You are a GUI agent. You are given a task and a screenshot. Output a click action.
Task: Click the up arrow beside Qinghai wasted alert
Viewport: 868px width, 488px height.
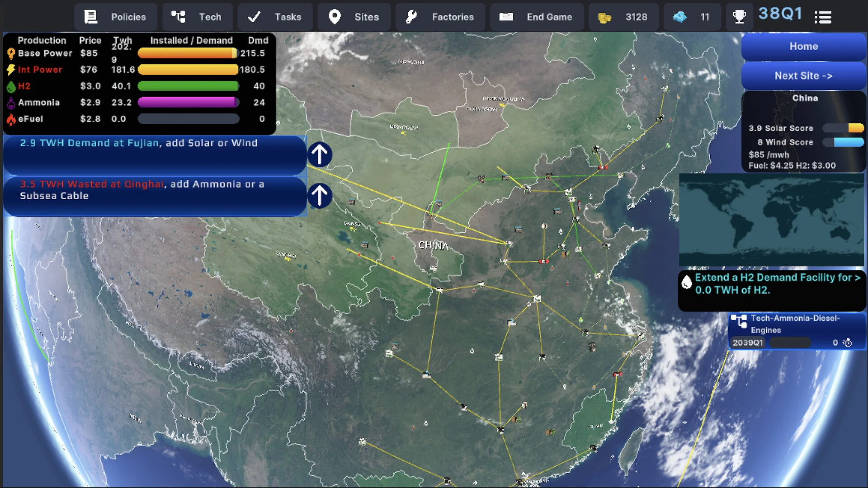[320, 196]
